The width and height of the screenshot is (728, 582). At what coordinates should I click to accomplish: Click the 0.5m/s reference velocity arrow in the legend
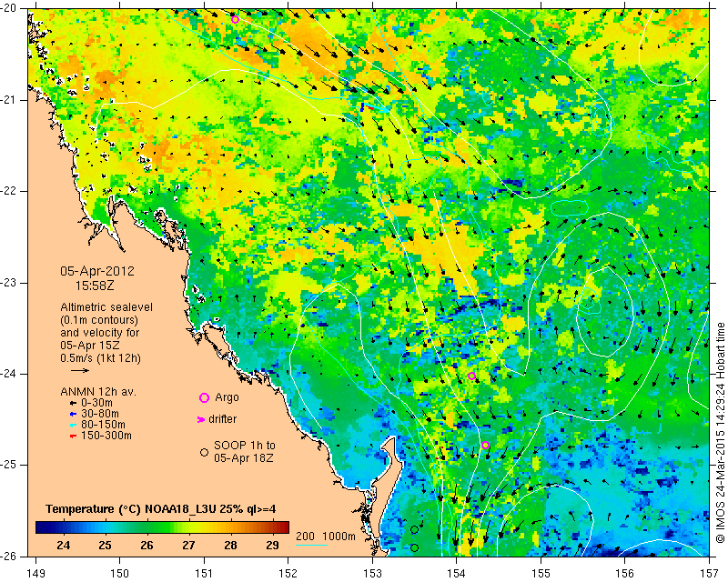coord(80,370)
